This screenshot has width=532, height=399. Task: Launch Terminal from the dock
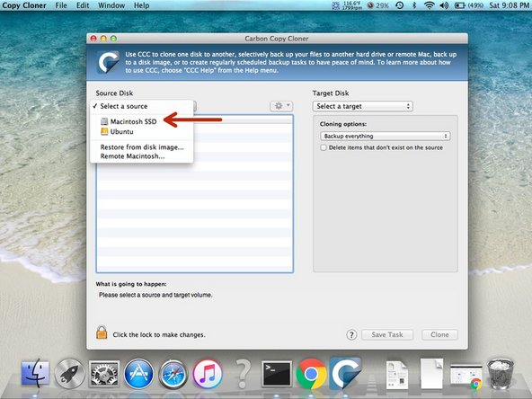[x=277, y=374]
